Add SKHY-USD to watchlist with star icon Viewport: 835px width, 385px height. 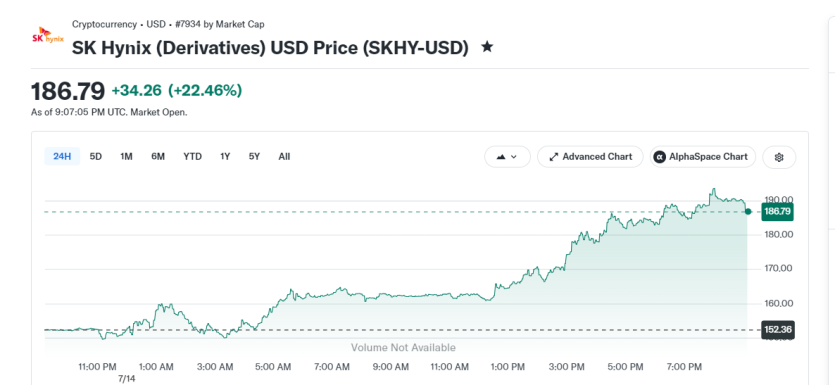487,47
